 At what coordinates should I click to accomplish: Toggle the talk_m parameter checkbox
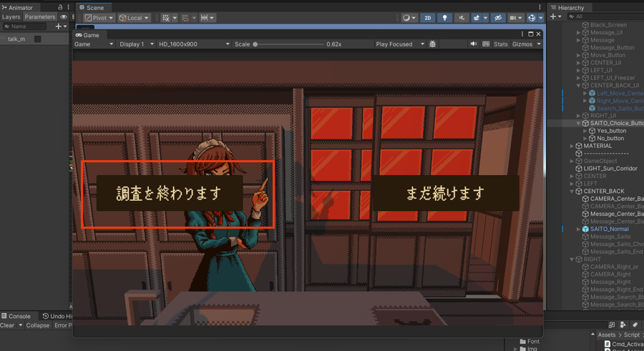coord(38,39)
